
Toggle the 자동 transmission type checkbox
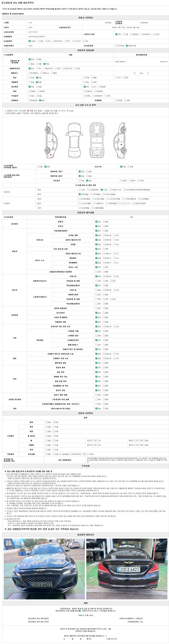116,34
